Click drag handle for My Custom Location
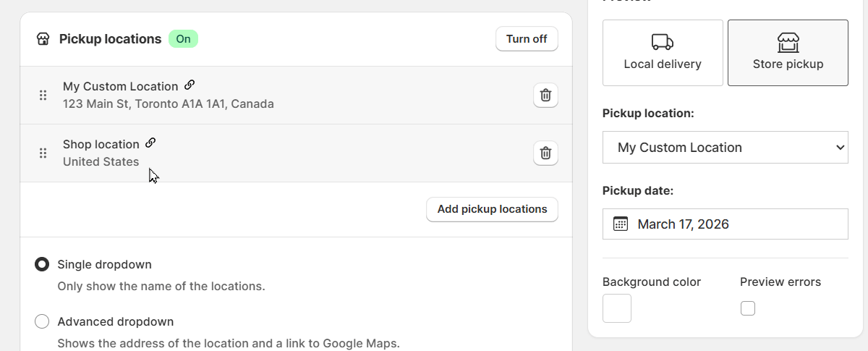Viewport: 868px width, 351px height. coord(43,95)
